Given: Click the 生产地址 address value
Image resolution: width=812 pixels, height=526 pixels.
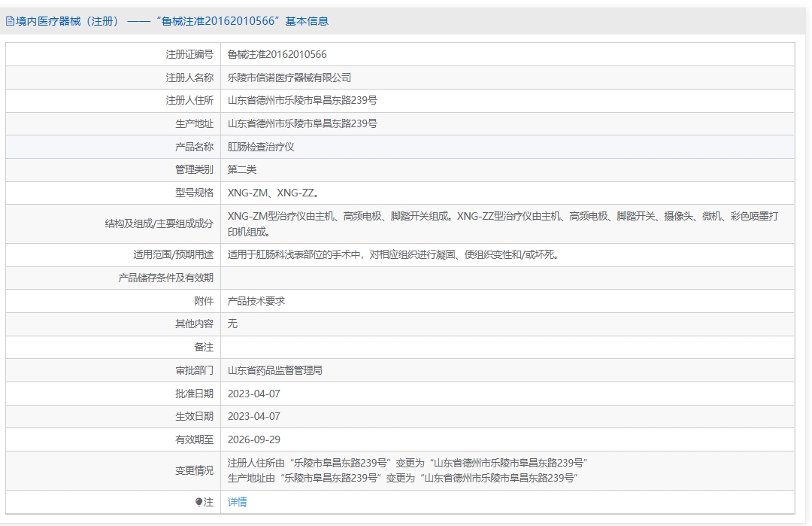Looking at the screenshot, I should (x=302, y=124).
